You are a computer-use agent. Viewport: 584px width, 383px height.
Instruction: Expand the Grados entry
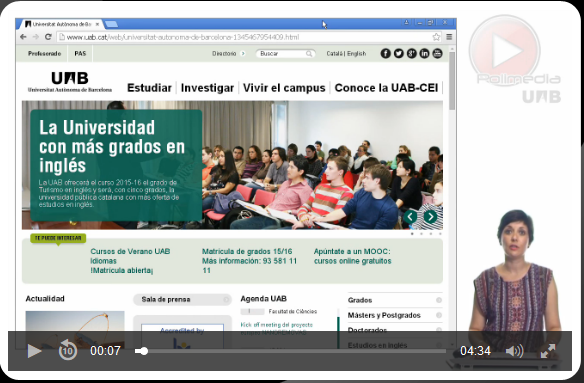pyautogui.click(x=395, y=300)
